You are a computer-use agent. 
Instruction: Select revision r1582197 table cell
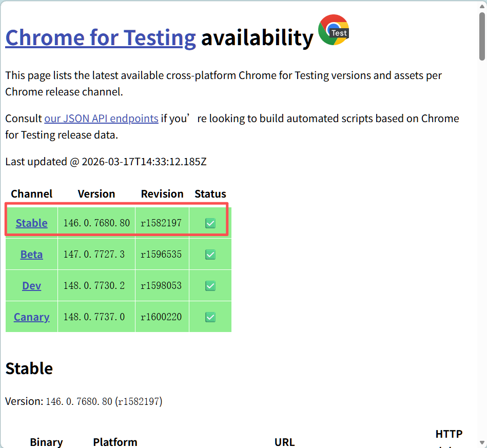click(x=162, y=223)
